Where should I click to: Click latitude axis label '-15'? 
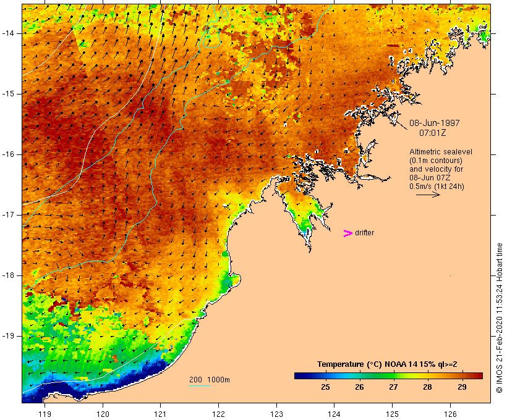8,94
